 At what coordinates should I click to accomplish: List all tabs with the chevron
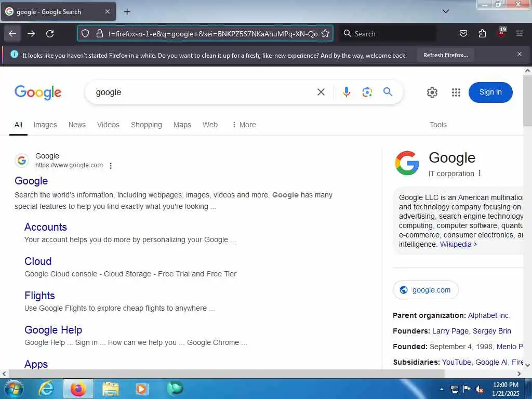(445, 11)
